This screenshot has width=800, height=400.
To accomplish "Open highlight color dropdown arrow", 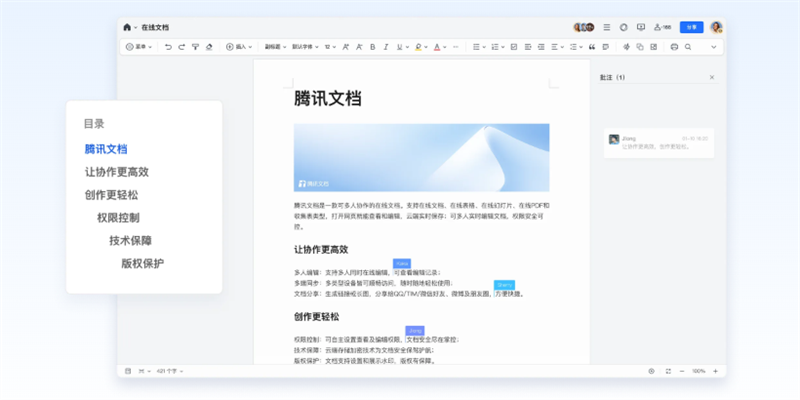I will 426,47.
